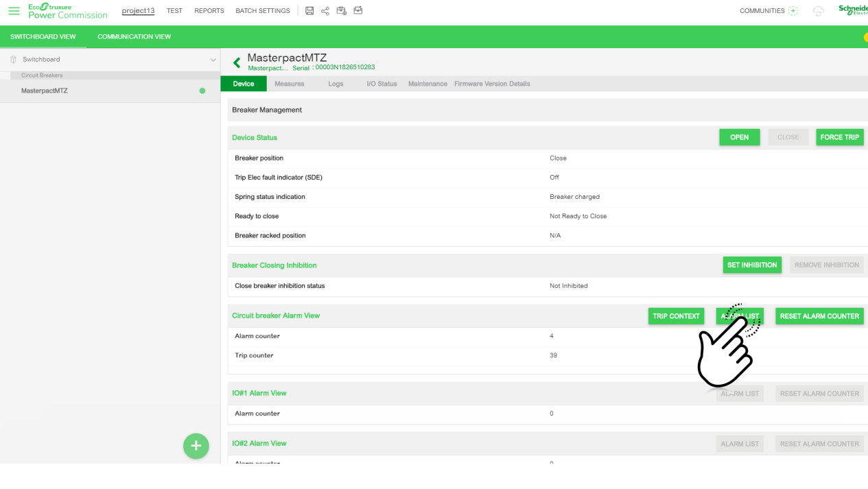Image resolution: width=868 pixels, height=489 pixels.
Task: Open the Firmware Version Details tab
Action: point(492,84)
